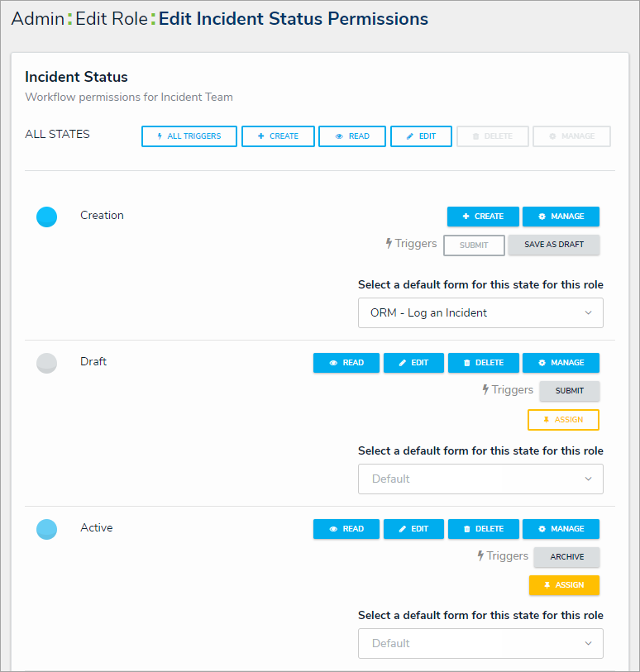Click the gray Draft state circle
The width and height of the screenshot is (640, 672).
[47, 363]
